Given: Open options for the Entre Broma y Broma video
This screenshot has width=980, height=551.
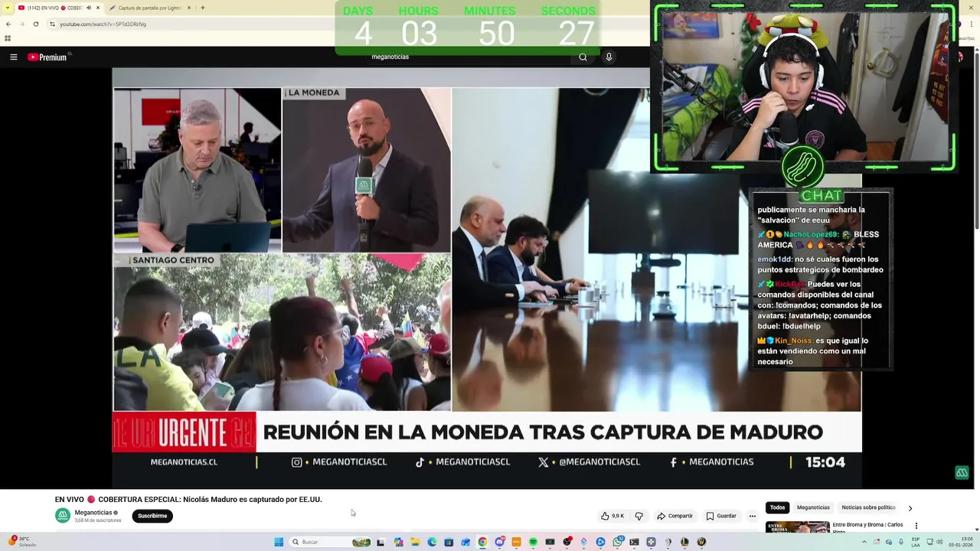Looking at the screenshot, I should 916,526.
